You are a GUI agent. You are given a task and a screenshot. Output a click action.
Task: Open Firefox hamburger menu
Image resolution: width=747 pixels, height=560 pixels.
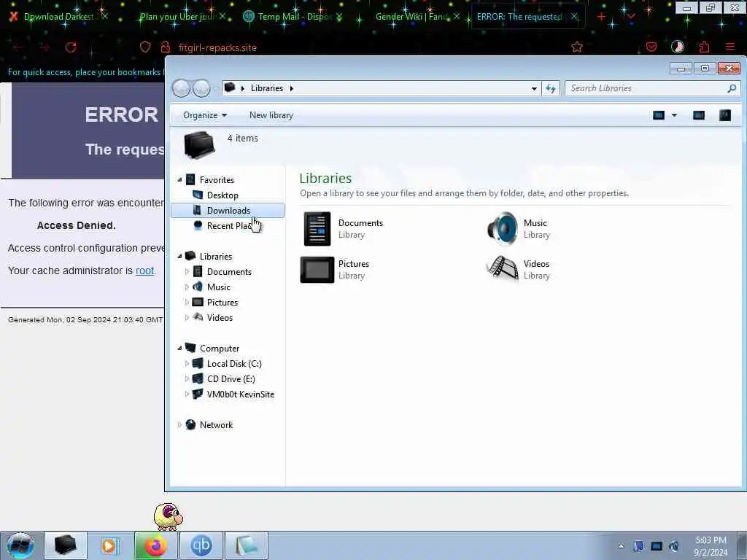click(x=729, y=47)
